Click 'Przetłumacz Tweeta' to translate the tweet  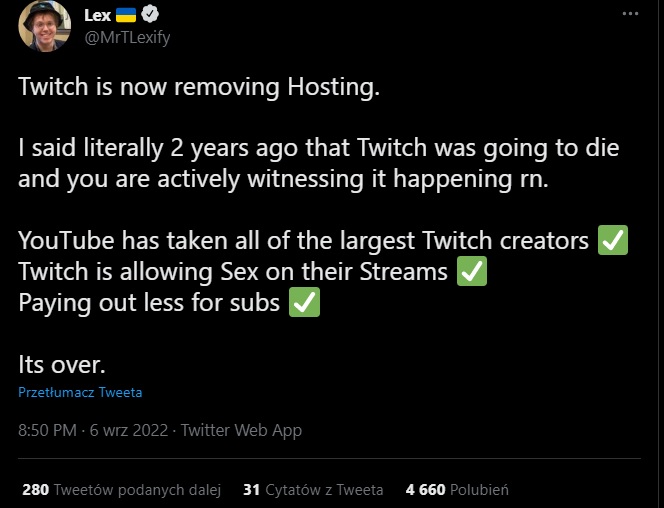click(x=80, y=392)
